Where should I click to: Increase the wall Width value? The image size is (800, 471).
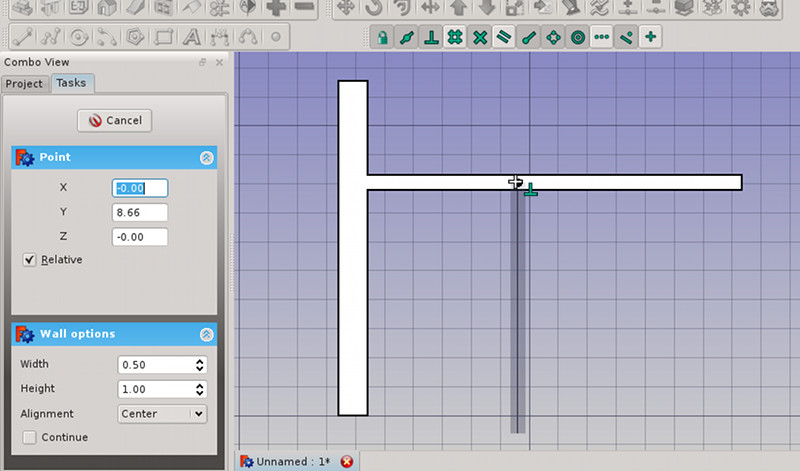pos(199,361)
